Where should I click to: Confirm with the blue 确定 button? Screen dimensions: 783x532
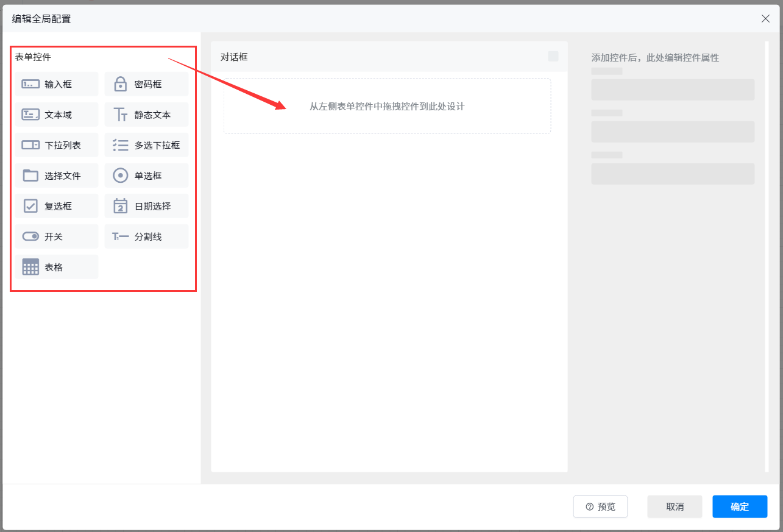coord(740,506)
